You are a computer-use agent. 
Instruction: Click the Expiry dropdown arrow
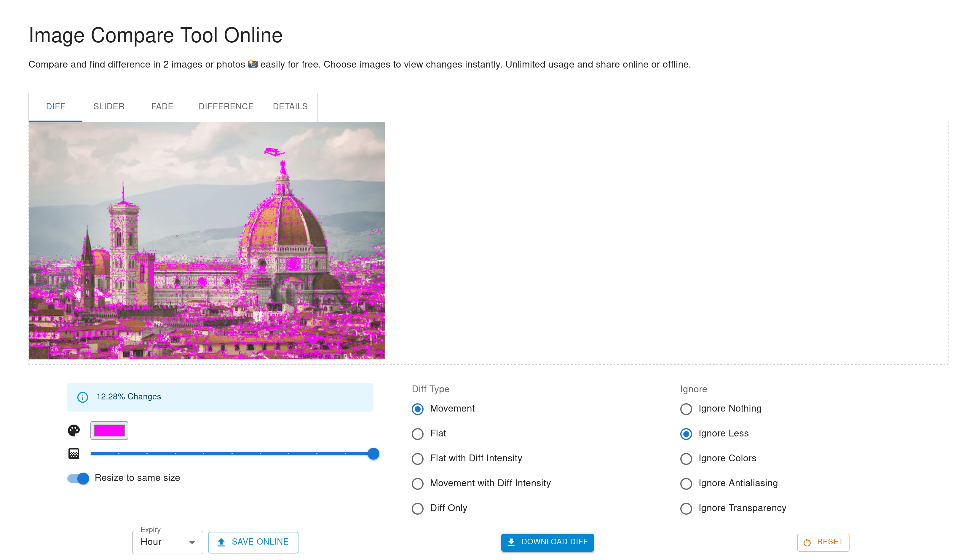coord(191,542)
